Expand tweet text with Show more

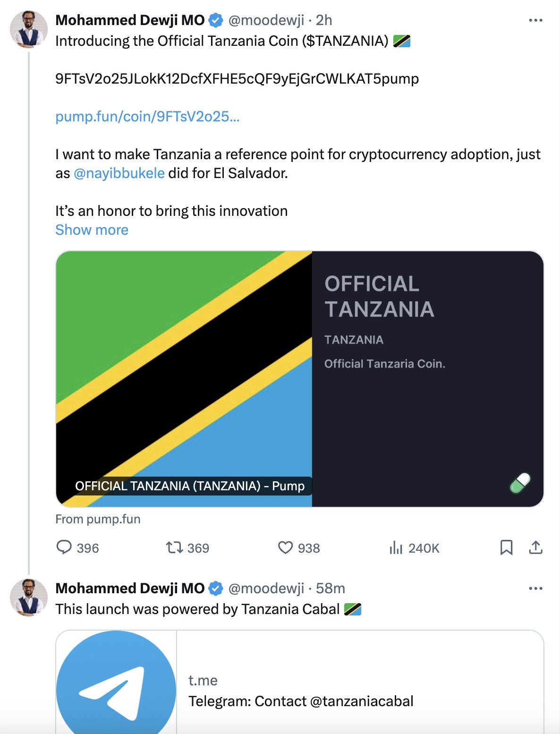click(x=92, y=230)
